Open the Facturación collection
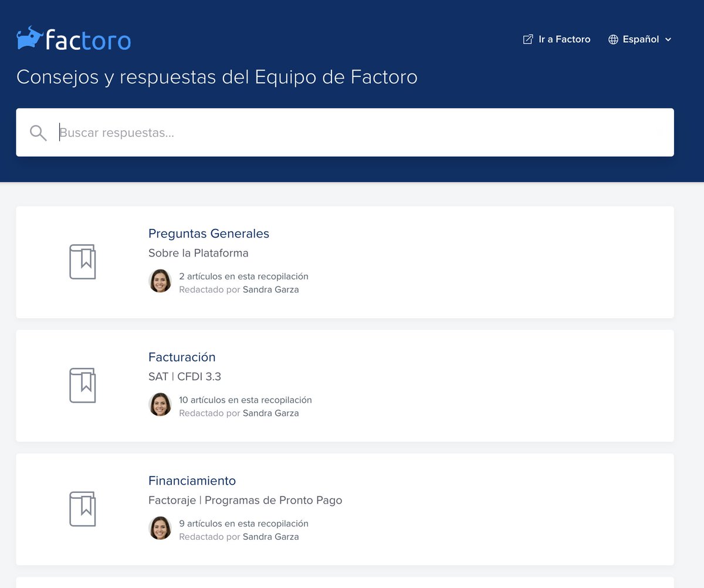Viewport: 704px width, 588px height. tap(182, 357)
